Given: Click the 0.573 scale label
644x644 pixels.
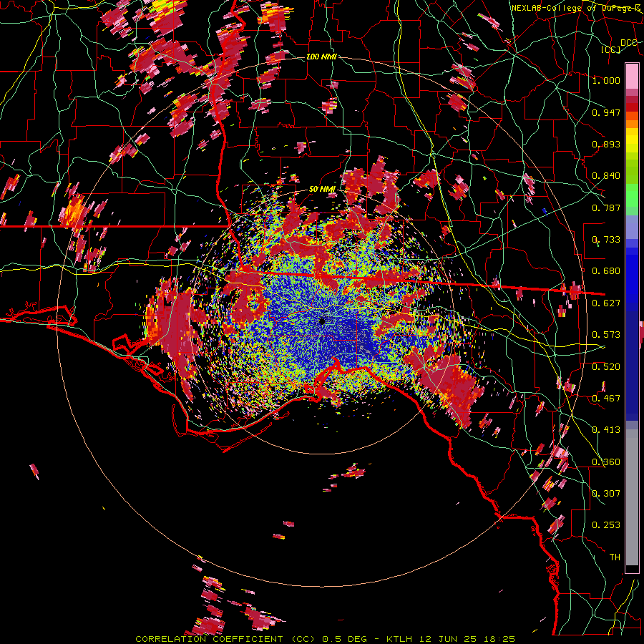Looking at the screenshot, I should click(606, 335).
